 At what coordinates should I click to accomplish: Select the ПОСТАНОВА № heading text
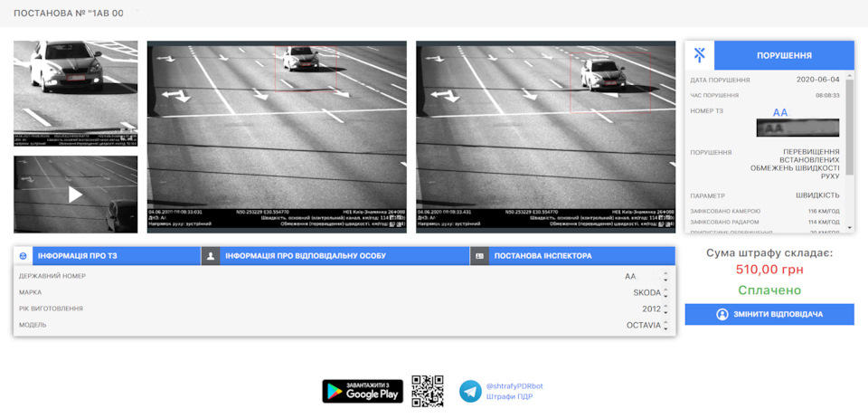68,13
